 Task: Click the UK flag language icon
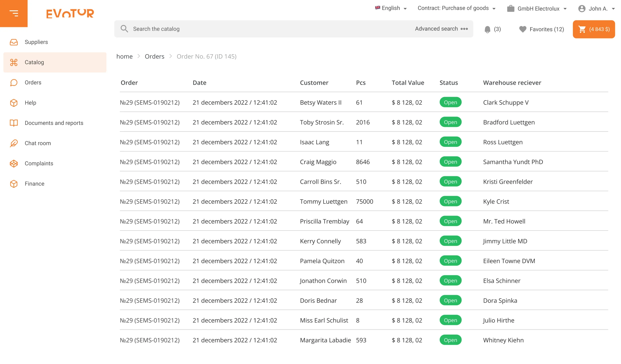click(378, 8)
